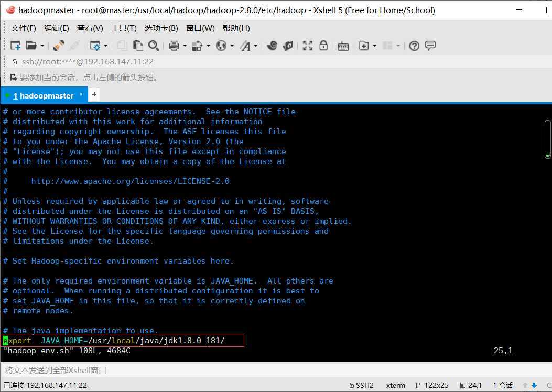Click the new tab plus-page icon
Viewport: 552px width, 392px height.
tap(364, 46)
